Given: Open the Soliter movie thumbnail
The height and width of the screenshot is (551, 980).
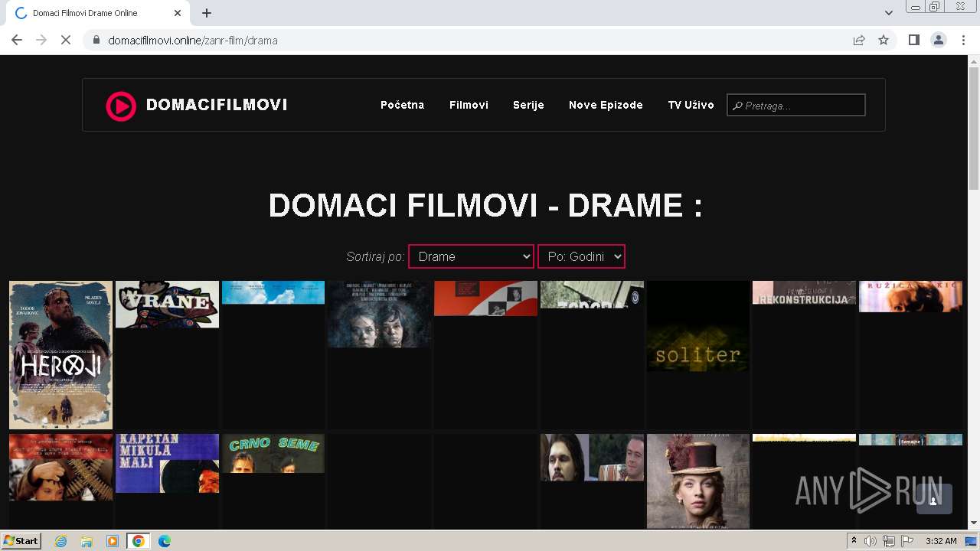Looking at the screenshot, I should tap(698, 326).
